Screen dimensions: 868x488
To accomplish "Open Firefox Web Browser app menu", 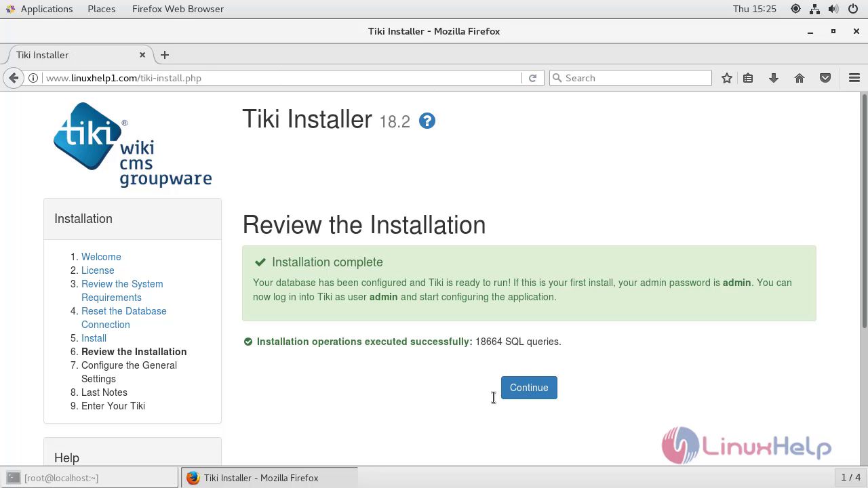I will click(178, 9).
